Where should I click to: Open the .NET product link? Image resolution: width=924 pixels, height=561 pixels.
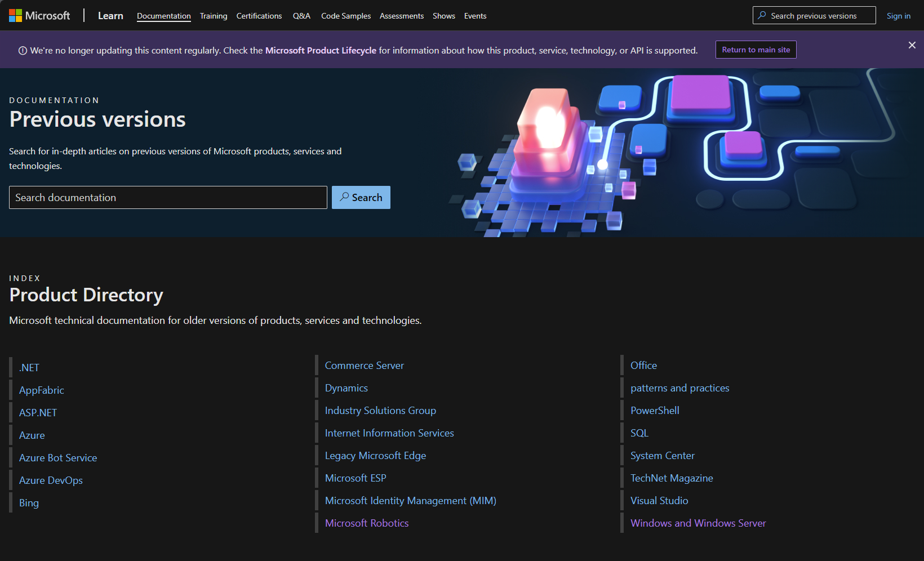coord(29,368)
